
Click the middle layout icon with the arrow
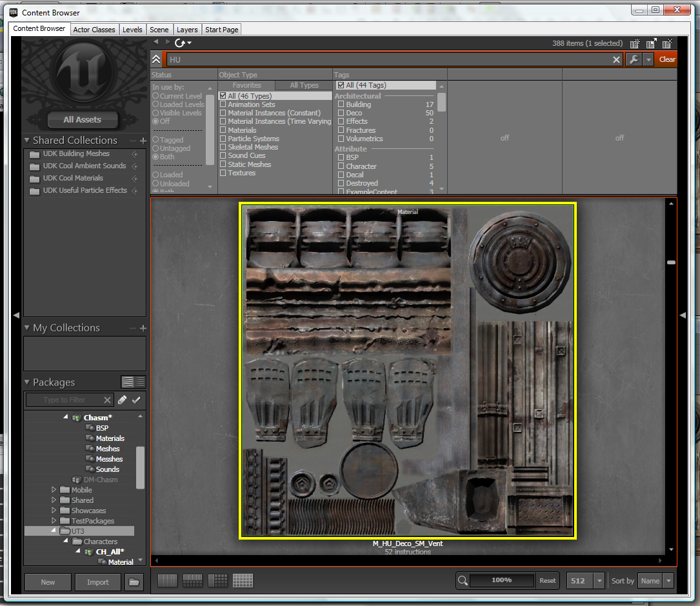(652, 43)
